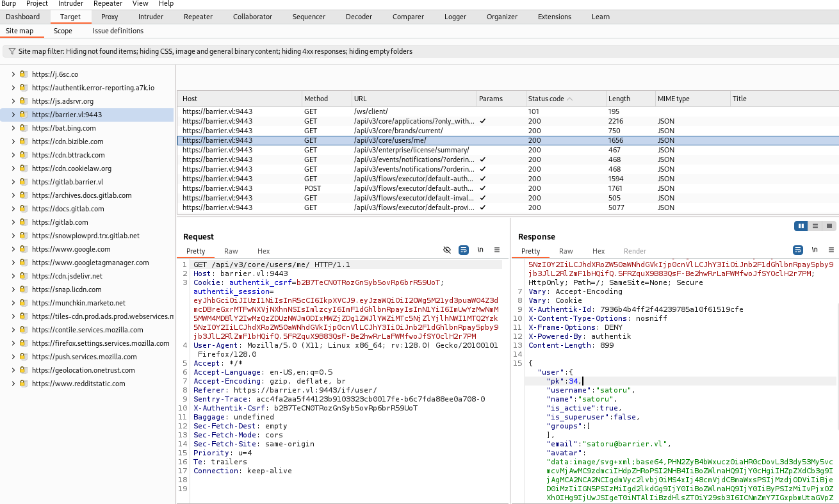Toggle show newlines \n in Request pane
Viewport: 839px width, 504px height.
click(480, 250)
